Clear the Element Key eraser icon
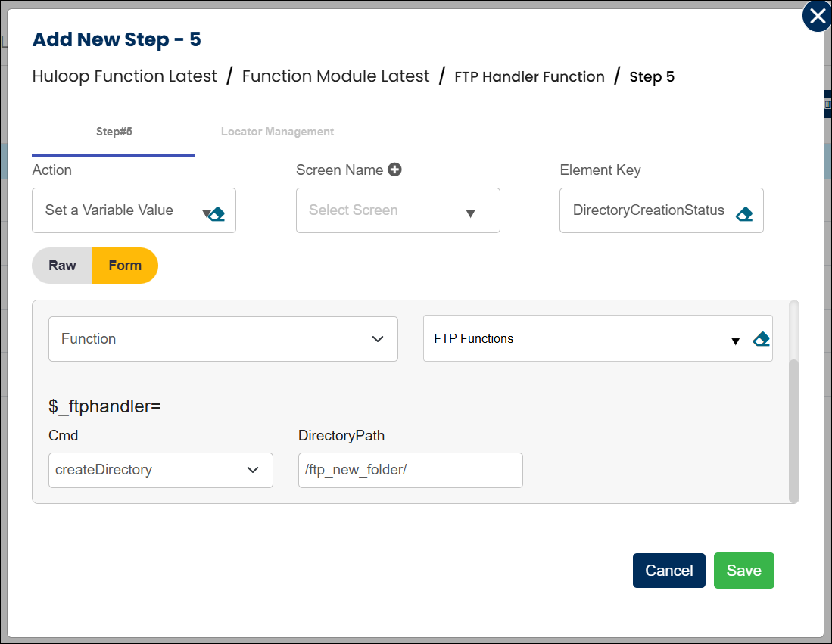The height and width of the screenshot is (644, 832). 744,214
